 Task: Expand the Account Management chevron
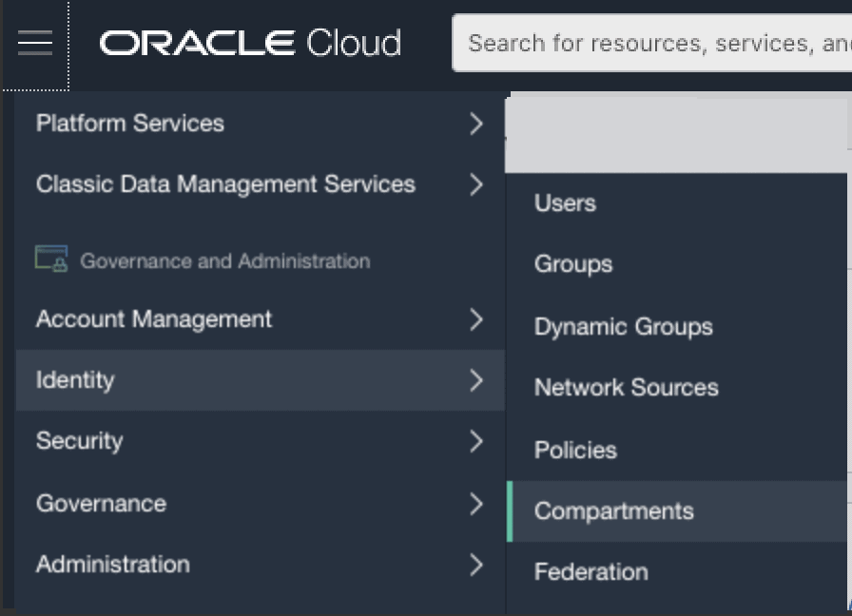(476, 319)
